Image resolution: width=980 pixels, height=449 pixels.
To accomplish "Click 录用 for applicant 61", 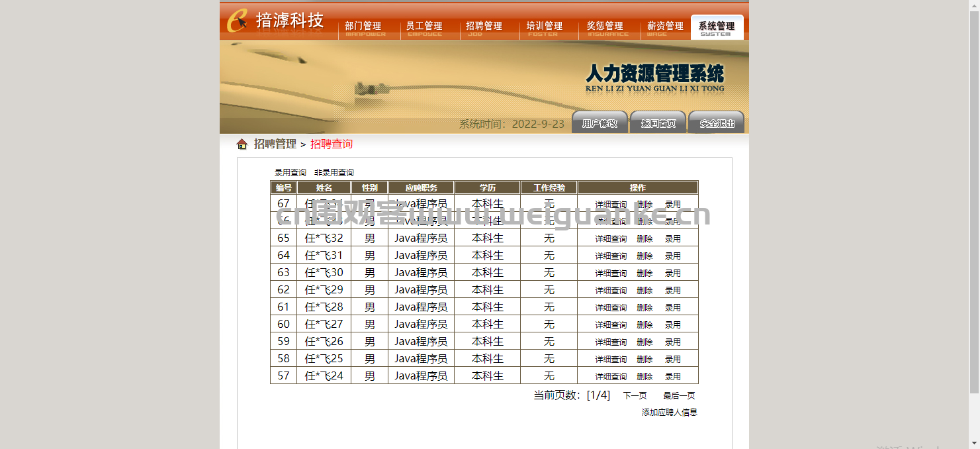I will tap(673, 308).
